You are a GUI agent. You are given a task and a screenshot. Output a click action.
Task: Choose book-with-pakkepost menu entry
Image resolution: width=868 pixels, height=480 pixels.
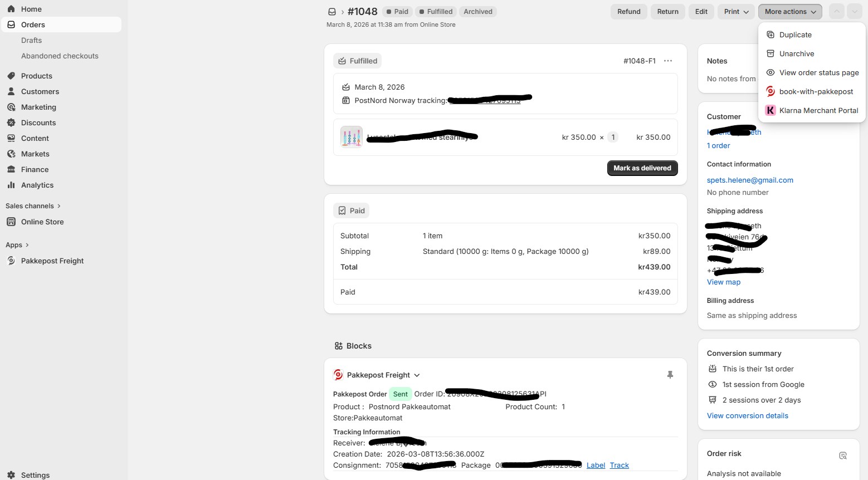pyautogui.click(x=812, y=91)
